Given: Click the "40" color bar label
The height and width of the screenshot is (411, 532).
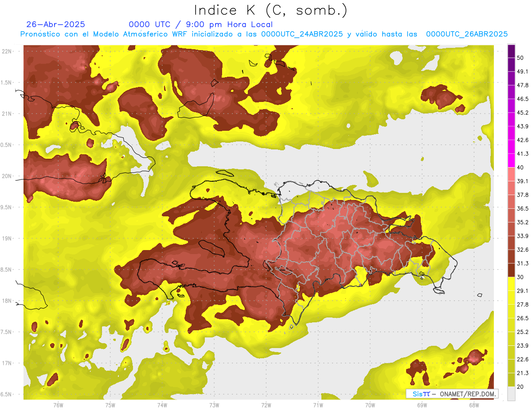Looking at the screenshot, I should click(x=520, y=168).
